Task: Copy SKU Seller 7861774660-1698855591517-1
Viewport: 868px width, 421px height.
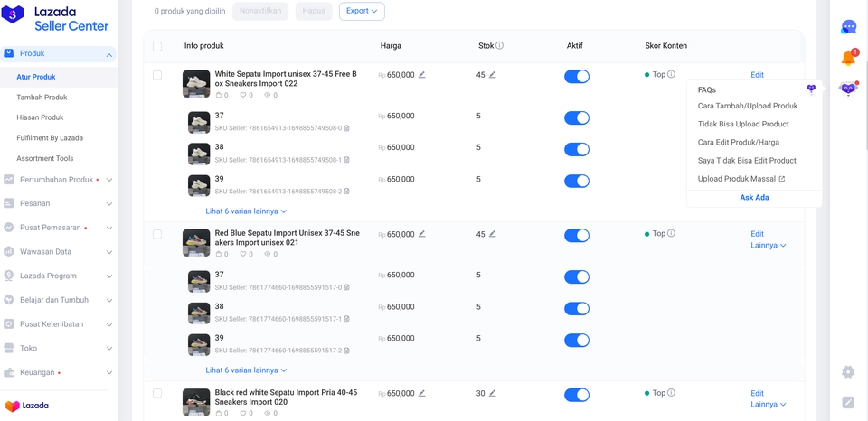Action: 346,319
